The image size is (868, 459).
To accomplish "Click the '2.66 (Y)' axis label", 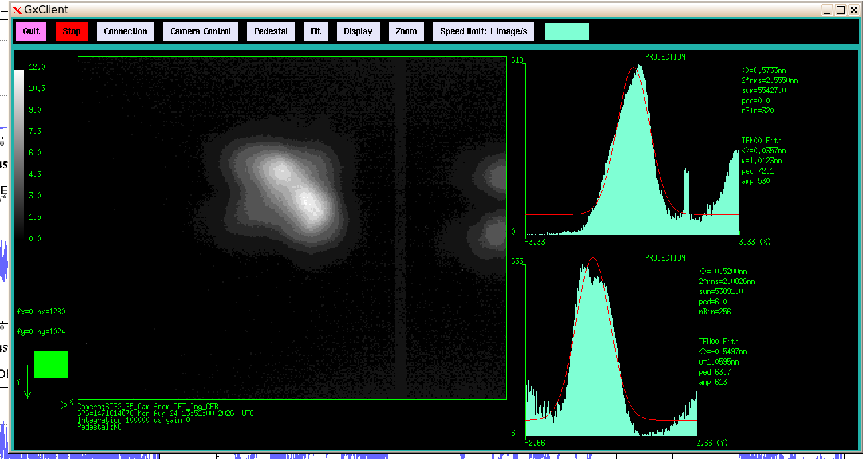I will pos(712,442).
